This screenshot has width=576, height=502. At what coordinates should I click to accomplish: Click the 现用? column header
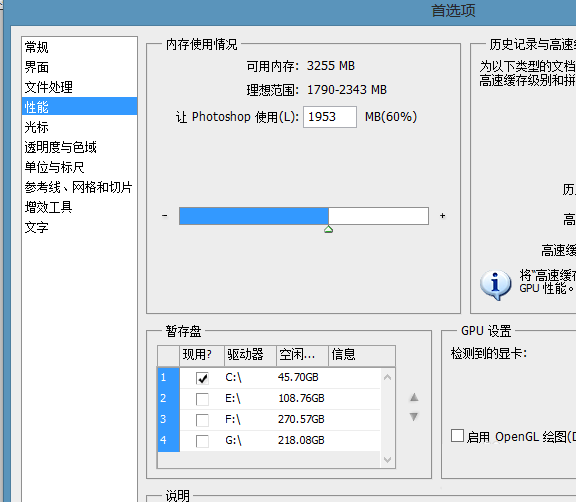pyautogui.click(x=202, y=355)
